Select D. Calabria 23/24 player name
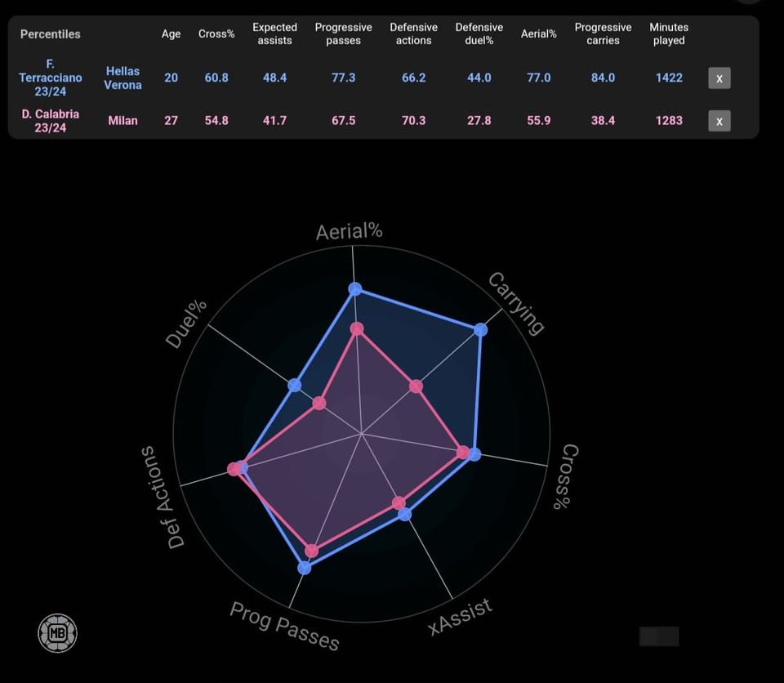 pos(51,121)
